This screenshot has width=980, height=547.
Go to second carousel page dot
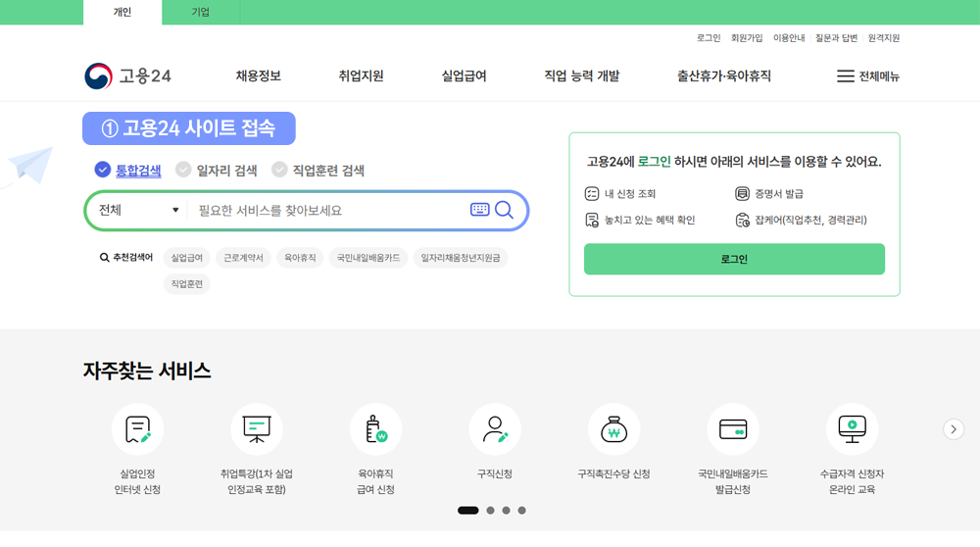(491, 510)
